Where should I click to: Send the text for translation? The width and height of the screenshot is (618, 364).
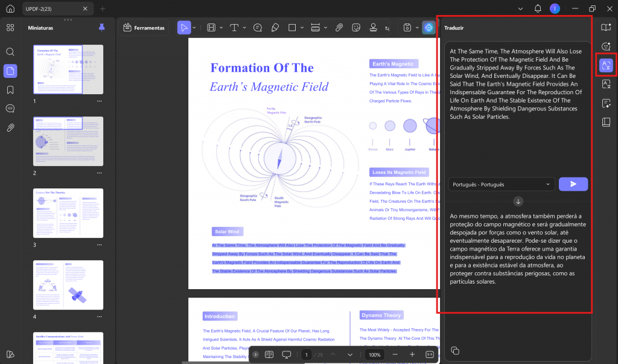(x=573, y=184)
